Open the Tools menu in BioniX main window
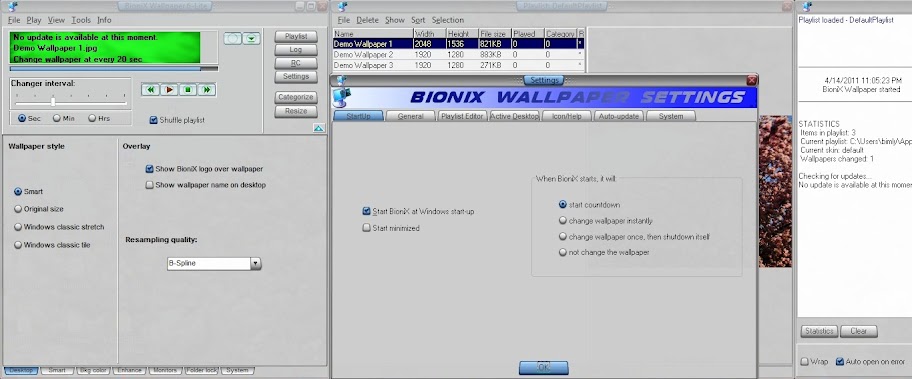 coord(81,20)
